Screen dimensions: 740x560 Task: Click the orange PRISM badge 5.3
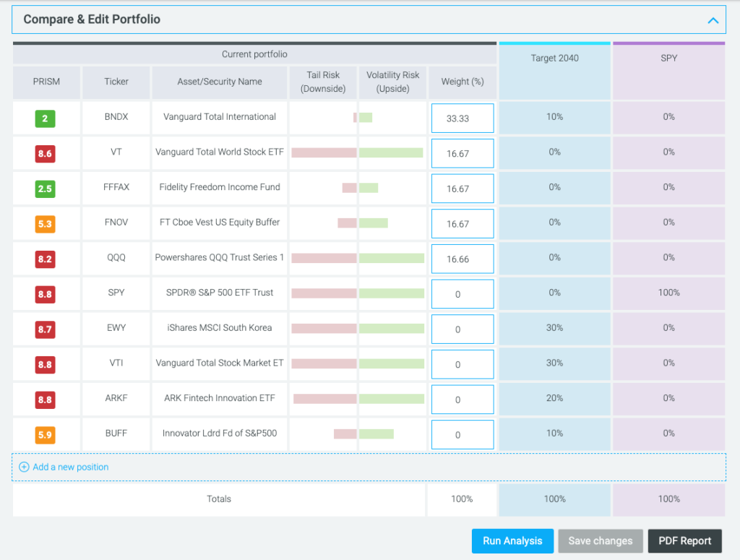click(x=46, y=224)
